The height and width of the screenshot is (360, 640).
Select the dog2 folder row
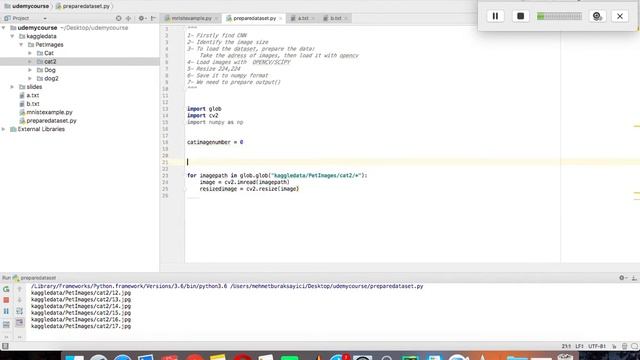(80, 78)
